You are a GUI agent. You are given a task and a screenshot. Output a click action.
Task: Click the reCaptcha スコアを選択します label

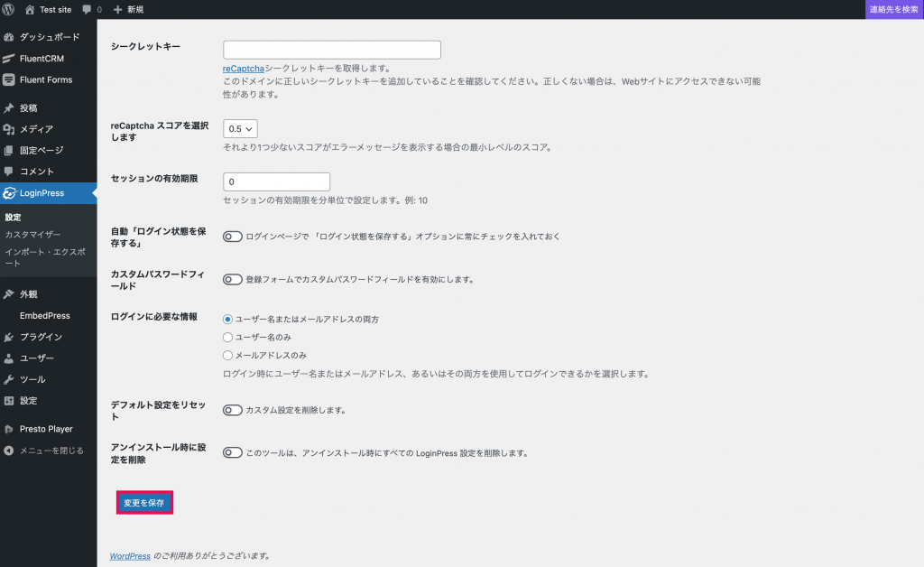point(159,132)
